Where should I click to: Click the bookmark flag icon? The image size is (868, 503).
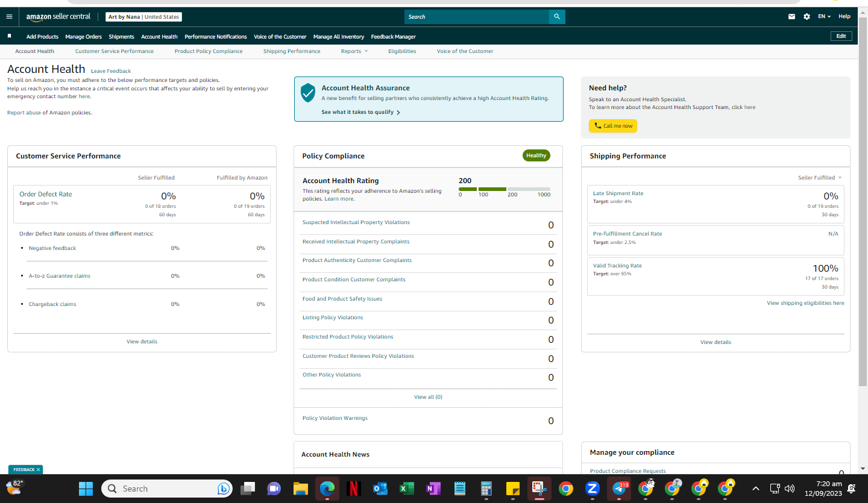point(9,36)
